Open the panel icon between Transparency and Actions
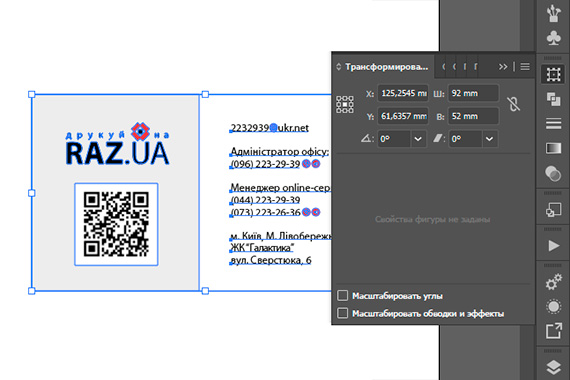The image size is (570, 380). [x=553, y=210]
